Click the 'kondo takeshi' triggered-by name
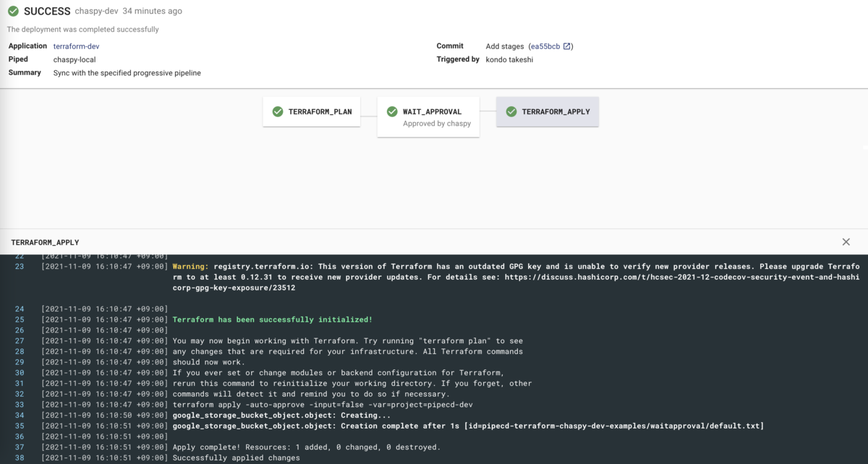Screen dimensions: 868x464 [x=509, y=59]
